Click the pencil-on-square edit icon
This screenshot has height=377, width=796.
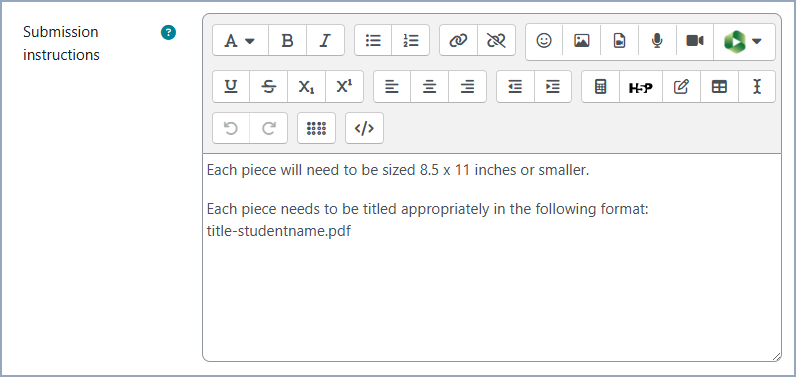[x=681, y=87]
